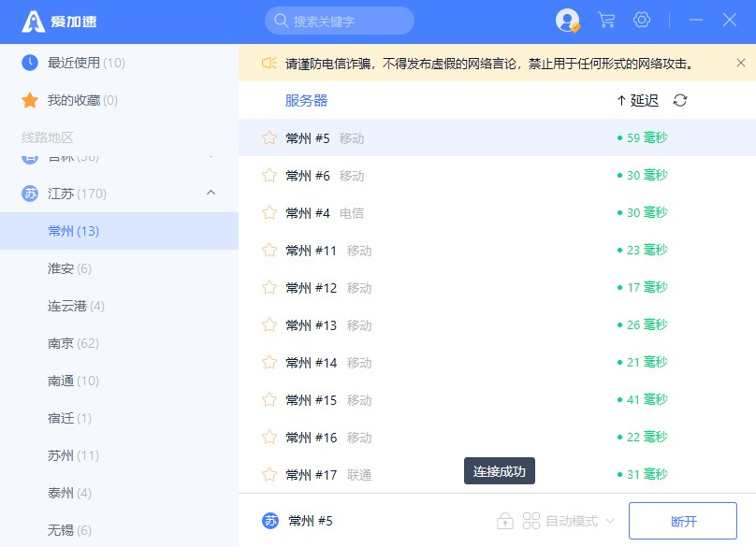Click the refresh latency icon
Image resolution: width=756 pixels, height=547 pixels.
pos(680,100)
